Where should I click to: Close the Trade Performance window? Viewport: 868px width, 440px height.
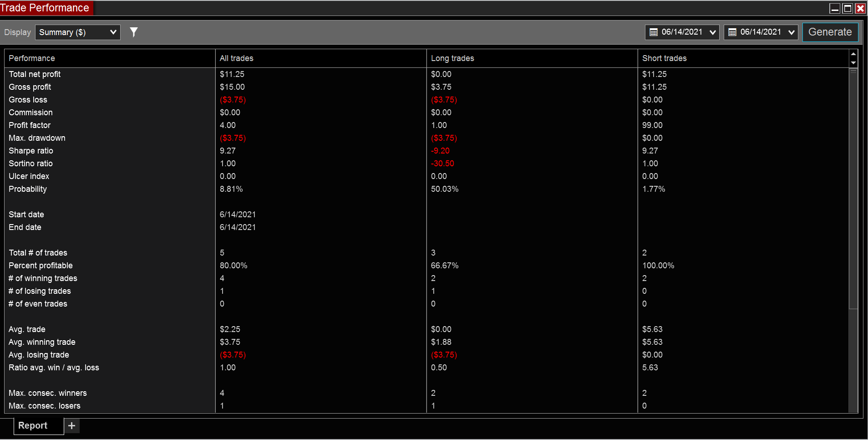(860, 8)
